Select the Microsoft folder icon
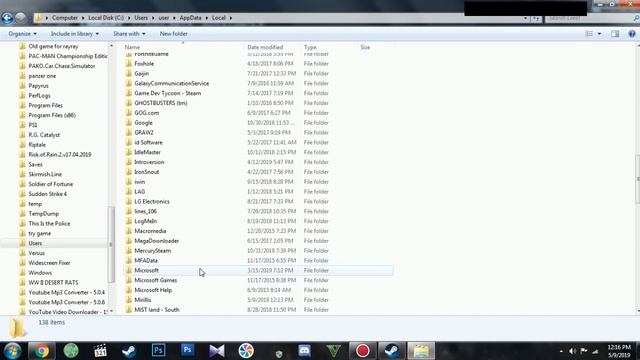 (x=129, y=270)
